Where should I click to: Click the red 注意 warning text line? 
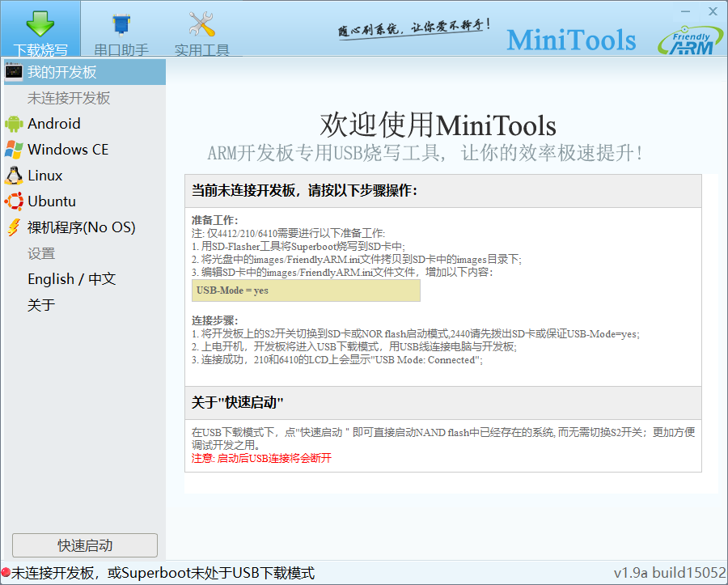261,458
